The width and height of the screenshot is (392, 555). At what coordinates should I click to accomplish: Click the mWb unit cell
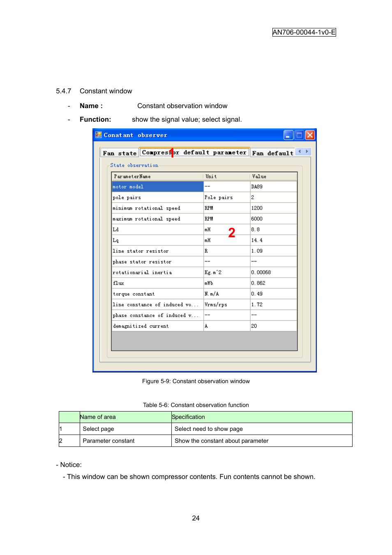[x=227, y=283]
